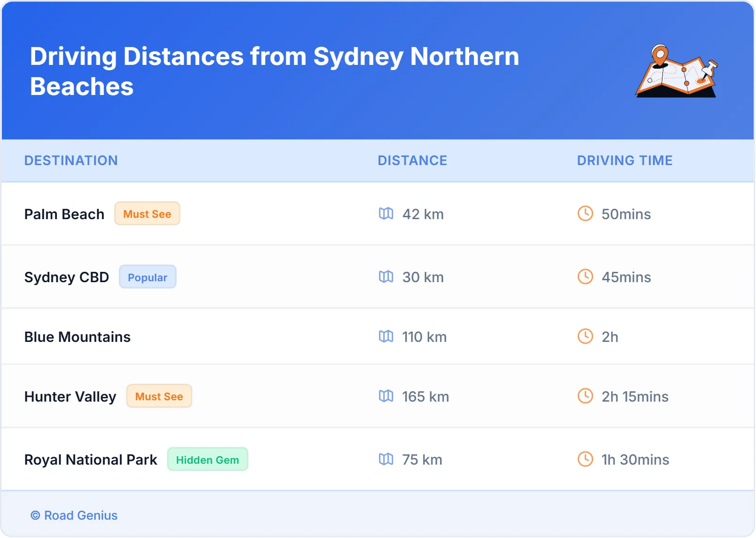756x538 pixels.
Task: Click the clock icon beside 1h 30mins
Action: [x=585, y=459]
